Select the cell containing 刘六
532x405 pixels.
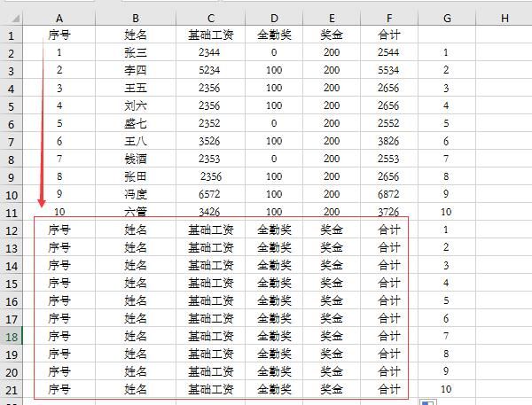[x=136, y=105]
